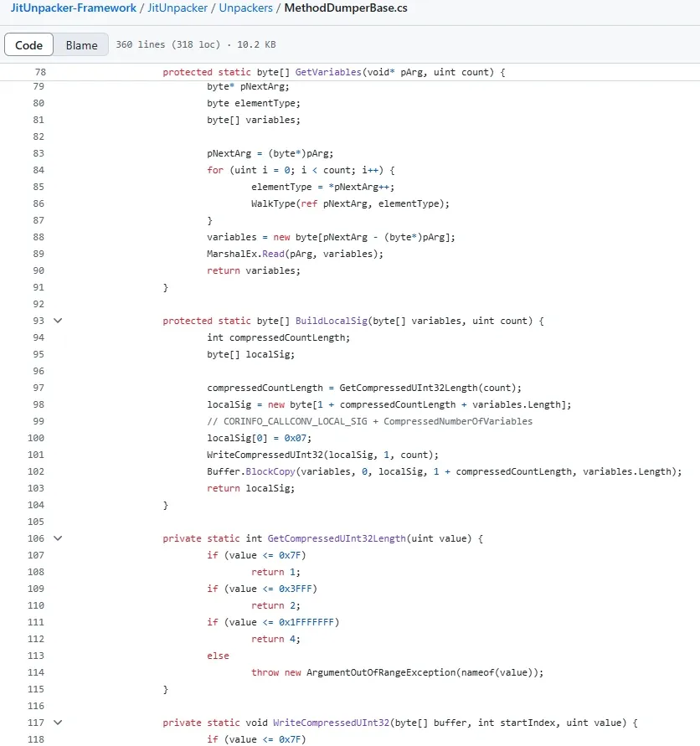Click the 10.2 KB file size text
Image resolution: width=700 pixels, height=746 pixels.
click(256, 44)
